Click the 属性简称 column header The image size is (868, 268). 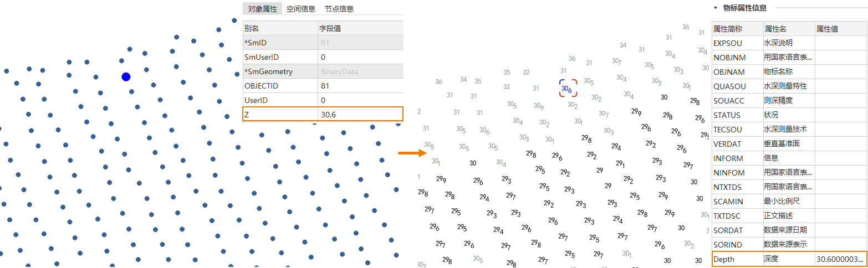(x=737, y=29)
